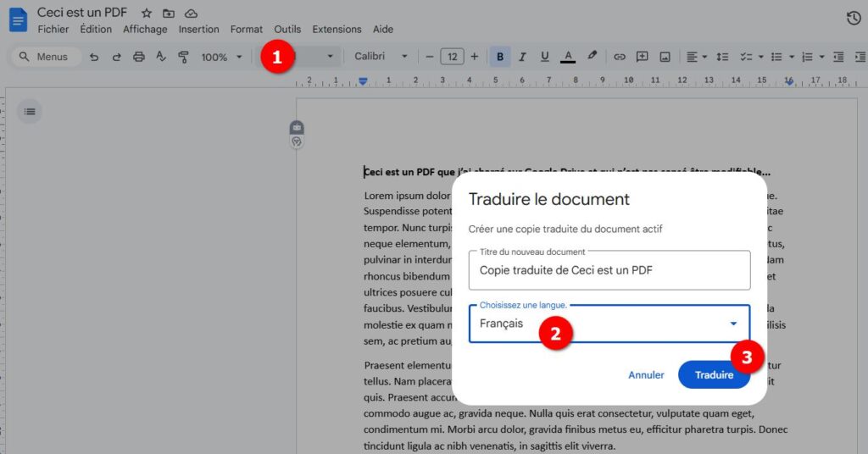Open the paragraph style dropdown arrow
This screenshot has width=868, height=454.
330,57
